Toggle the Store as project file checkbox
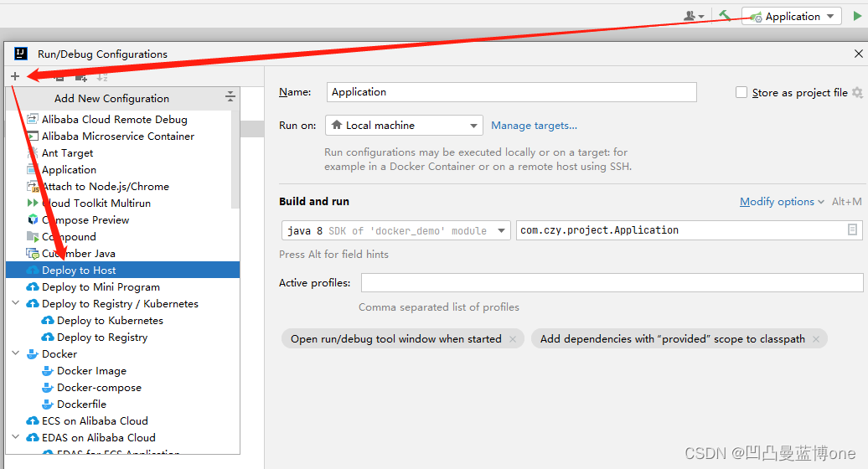This screenshot has width=868, height=469. point(741,92)
